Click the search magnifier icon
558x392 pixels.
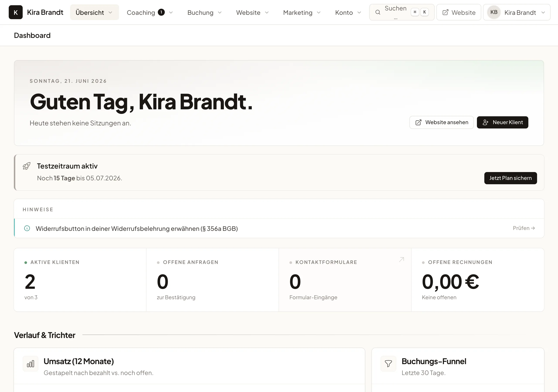(x=378, y=12)
